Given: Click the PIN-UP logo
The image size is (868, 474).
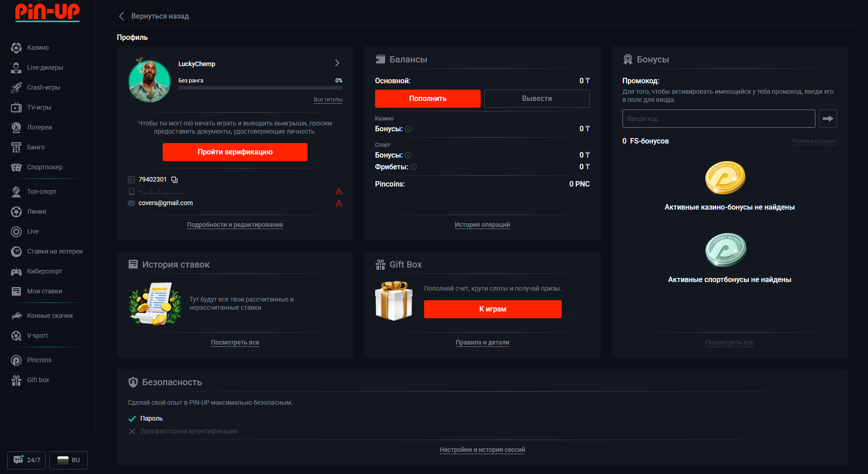Looking at the screenshot, I should point(47,12).
